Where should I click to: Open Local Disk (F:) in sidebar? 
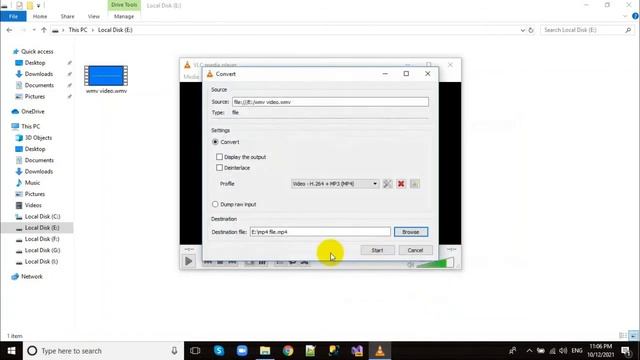pyautogui.click(x=42, y=239)
